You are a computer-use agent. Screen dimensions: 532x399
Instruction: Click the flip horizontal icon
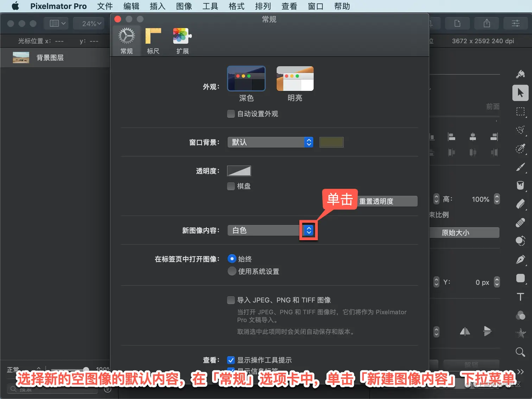(x=465, y=331)
